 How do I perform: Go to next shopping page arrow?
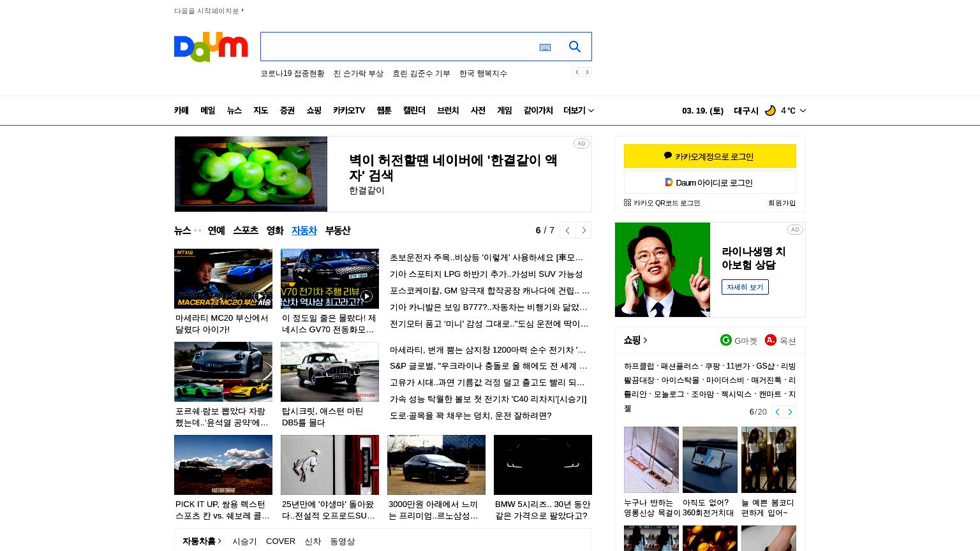click(790, 412)
